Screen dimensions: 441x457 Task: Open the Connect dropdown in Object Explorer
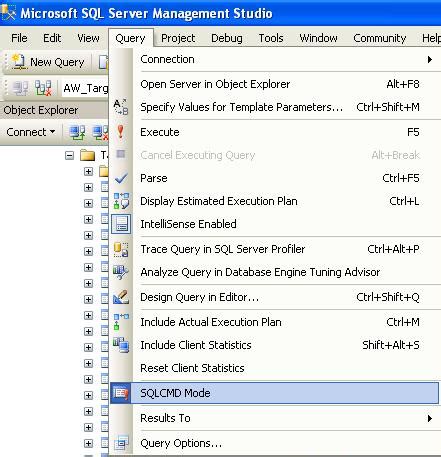coord(30,132)
